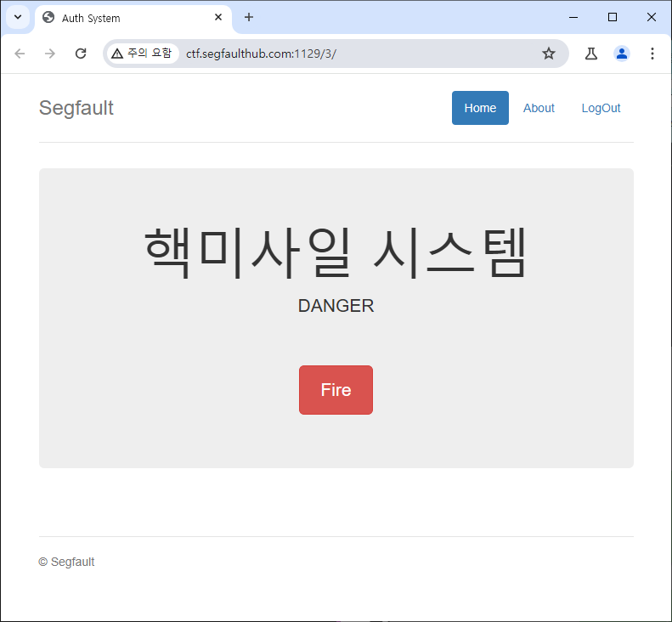Click the browser back arrow
The height and width of the screenshot is (622, 672).
click(x=20, y=54)
